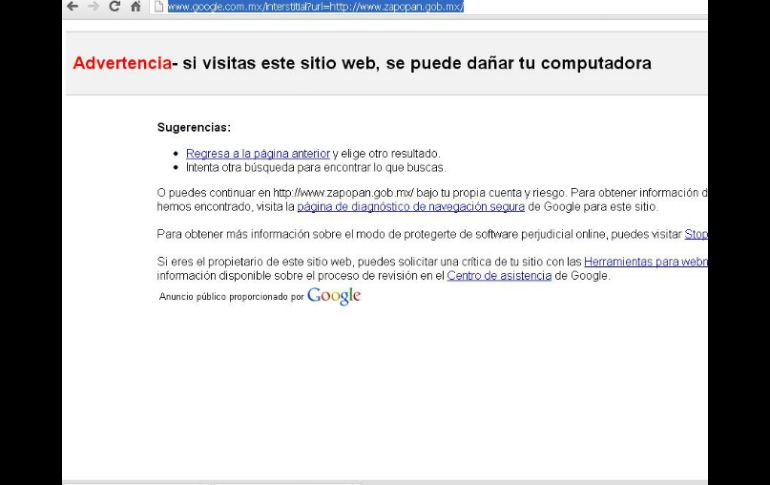Click the Google logo
The height and width of the screenshot is (485, 770).
334,296
